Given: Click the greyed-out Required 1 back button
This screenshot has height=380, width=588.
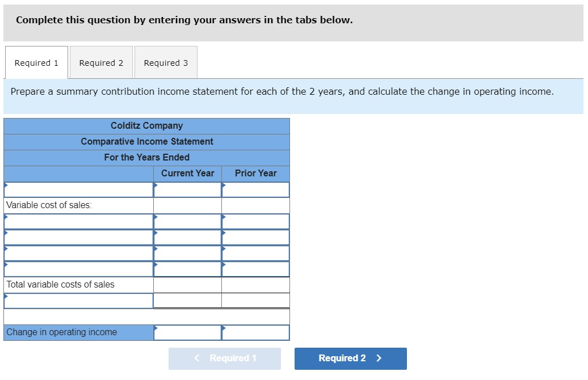Looking at the screenshot, I should point(225,358).
